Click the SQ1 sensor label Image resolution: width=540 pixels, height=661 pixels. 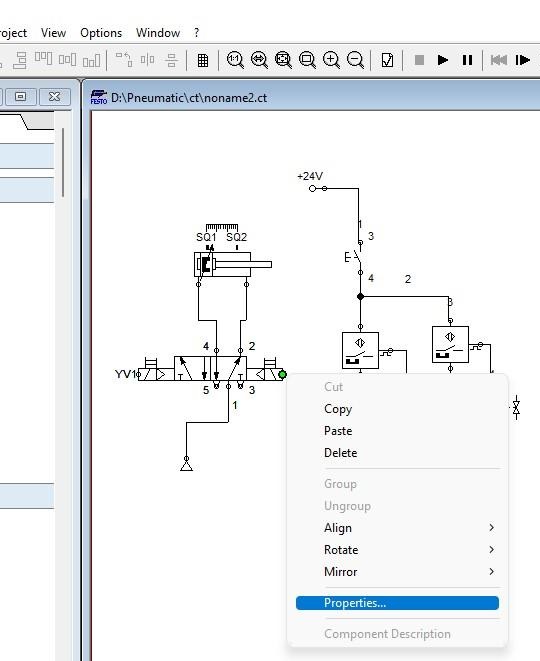206,237
